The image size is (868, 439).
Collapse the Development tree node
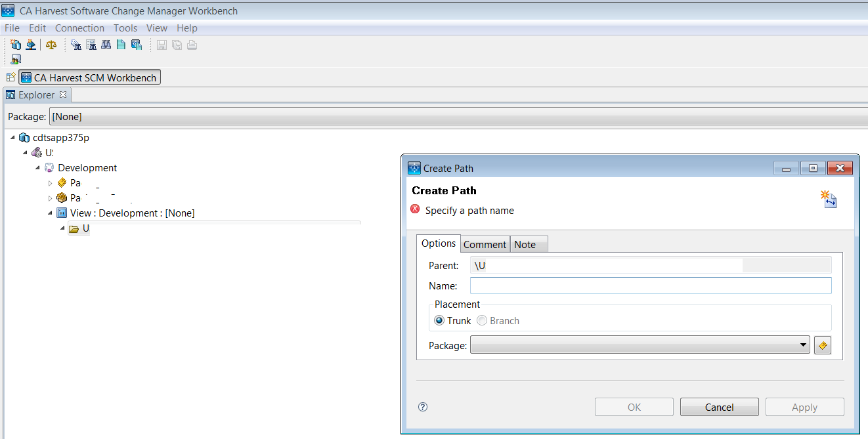tap(37, 167)
